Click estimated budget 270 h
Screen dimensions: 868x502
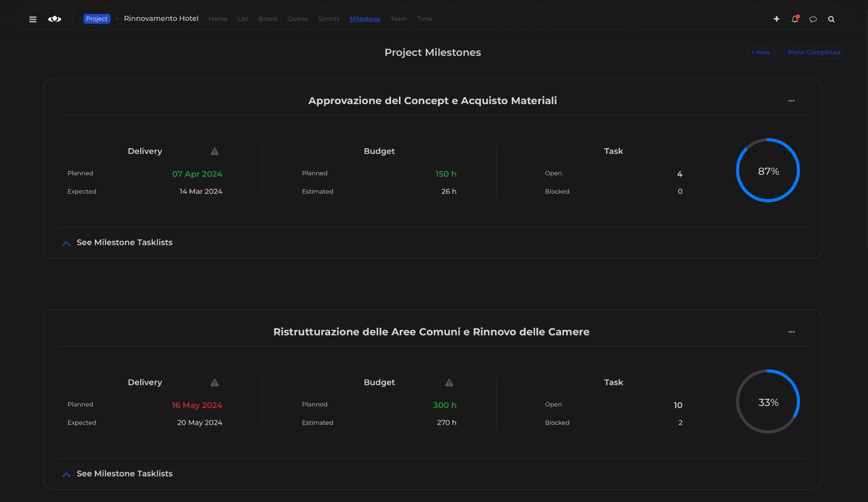pyautogui.click(x=447, y=423)
